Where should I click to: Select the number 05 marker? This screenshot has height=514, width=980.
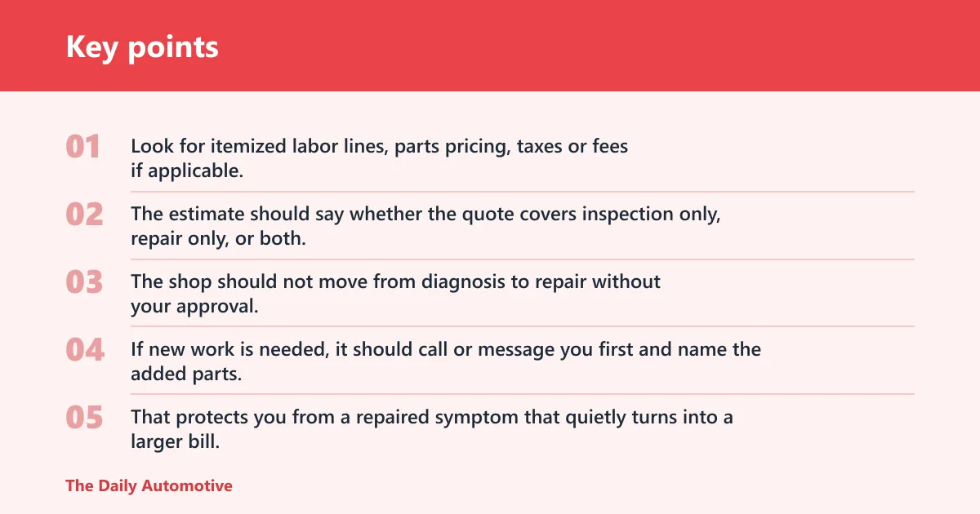[x=85, y=417]
